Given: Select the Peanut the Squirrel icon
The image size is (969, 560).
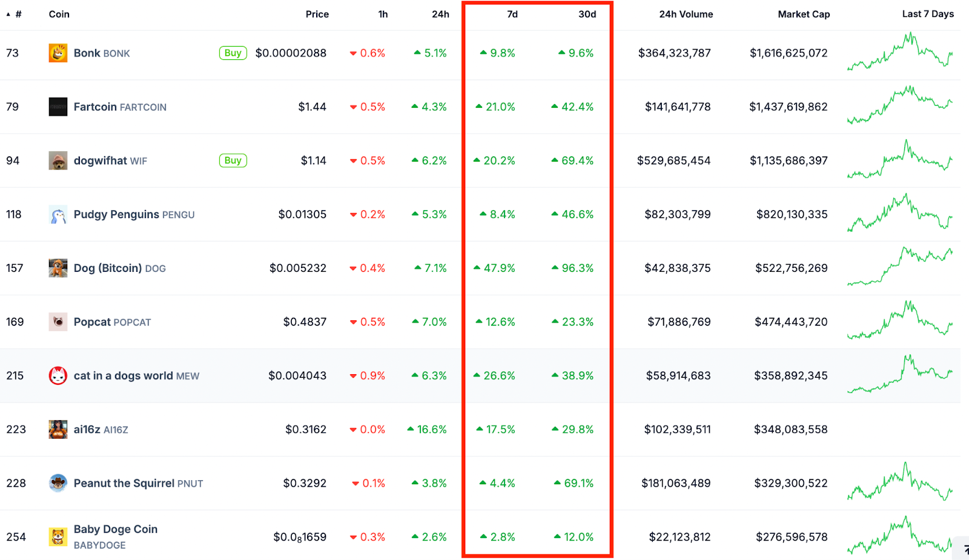Looking at the screenshot, I should click(58, 483).
